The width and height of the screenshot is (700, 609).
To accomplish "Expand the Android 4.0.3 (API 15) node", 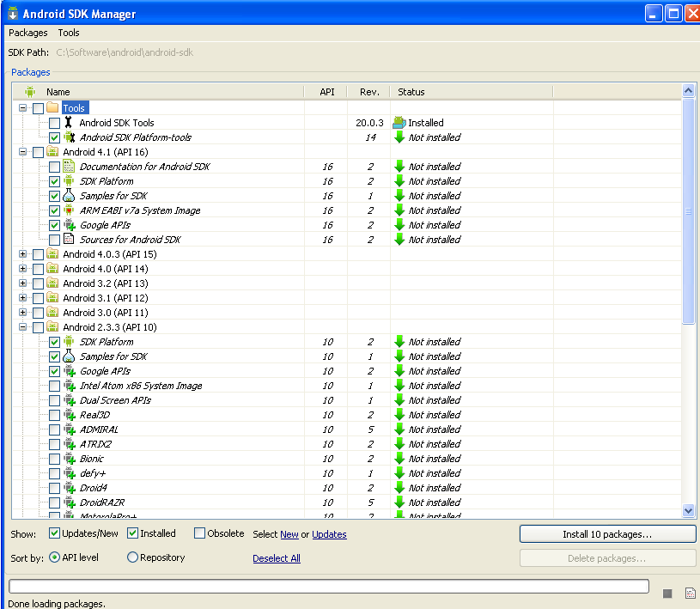I will pyautogui.click(x=23, y=254).
